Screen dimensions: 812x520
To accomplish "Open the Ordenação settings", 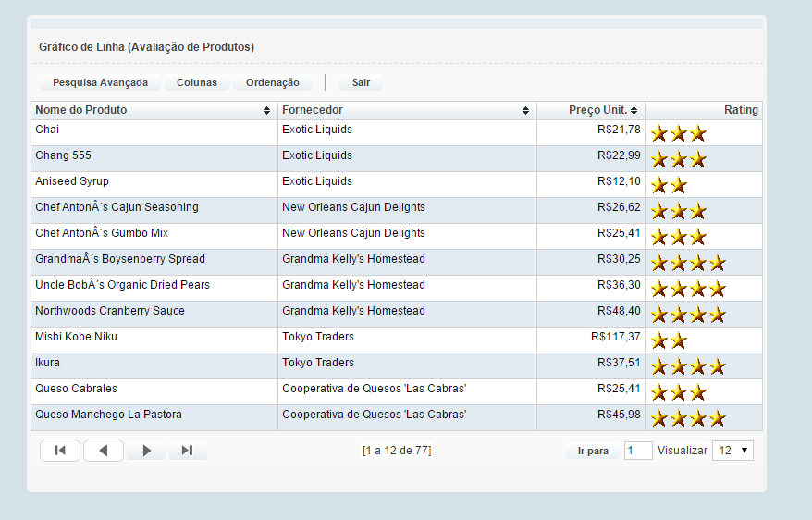I will pyautogui.click(x=273, y=82).
